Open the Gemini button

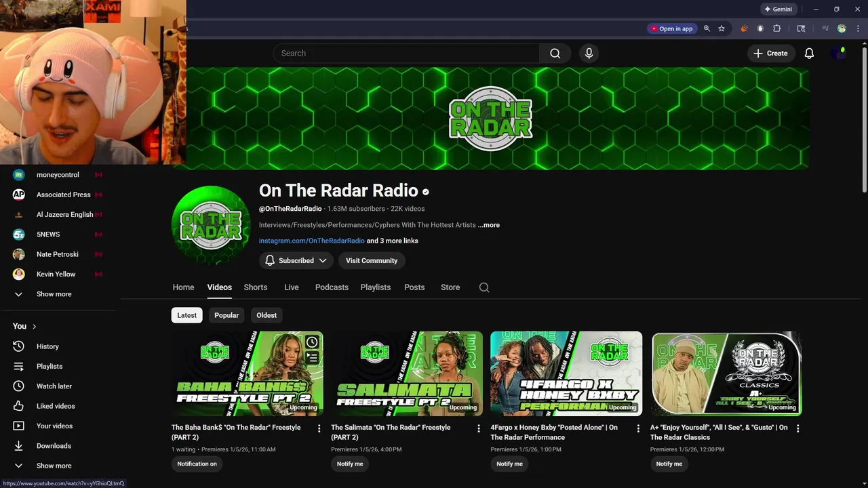(x=778, y=9)
